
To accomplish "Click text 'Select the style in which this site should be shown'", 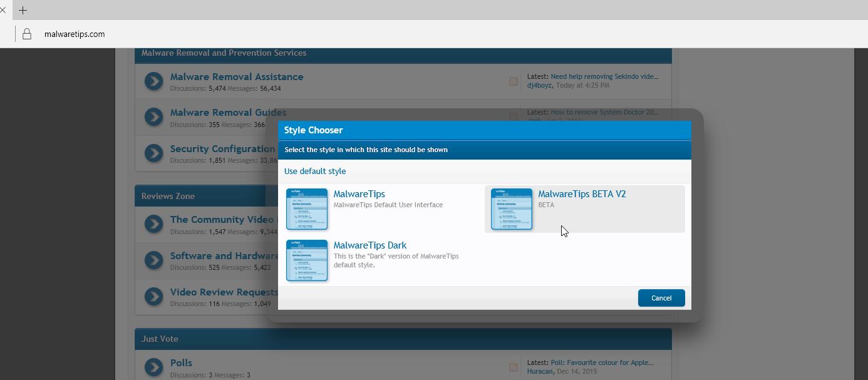I will tap(366, 150).
